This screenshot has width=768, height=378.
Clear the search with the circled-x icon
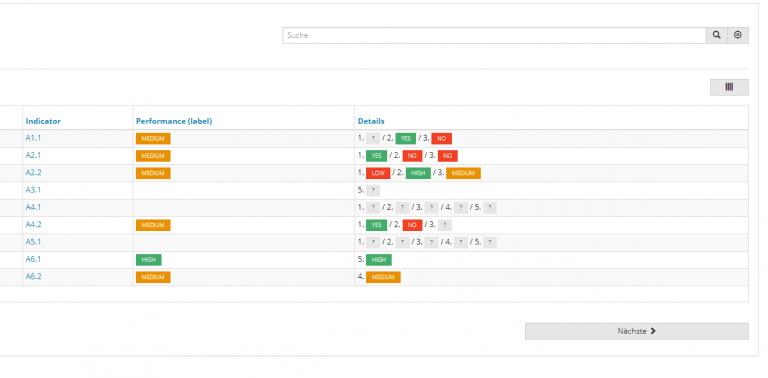coord(738,35)
